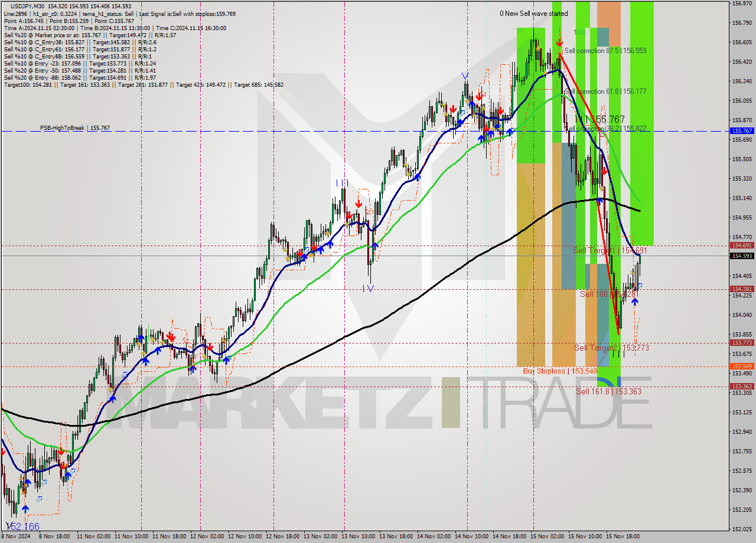
Task: Select the Sell correction 61.8 | 156.177 label
Action: click(x=605, y=91)
